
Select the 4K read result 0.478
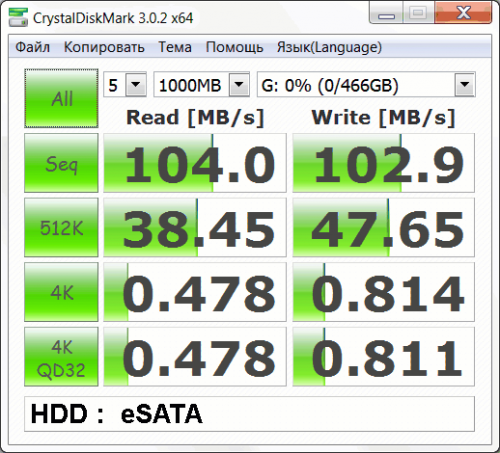click(x=195, y=292)
